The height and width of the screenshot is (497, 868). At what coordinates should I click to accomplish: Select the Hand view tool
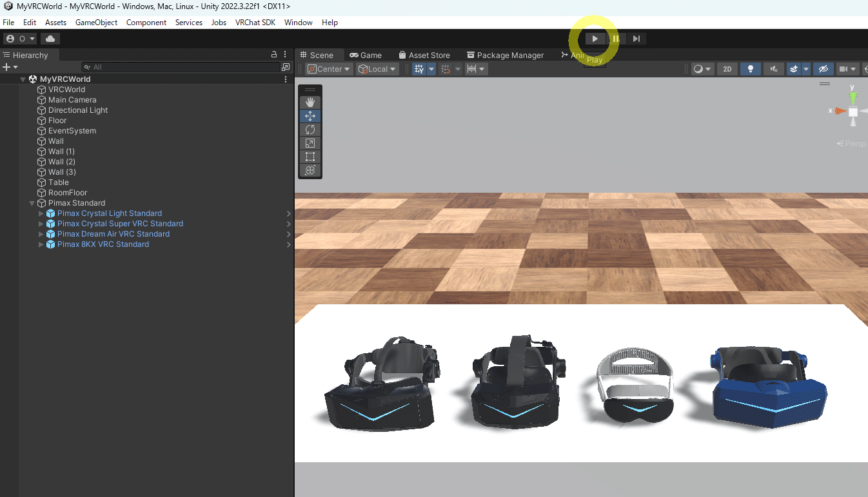310,102
